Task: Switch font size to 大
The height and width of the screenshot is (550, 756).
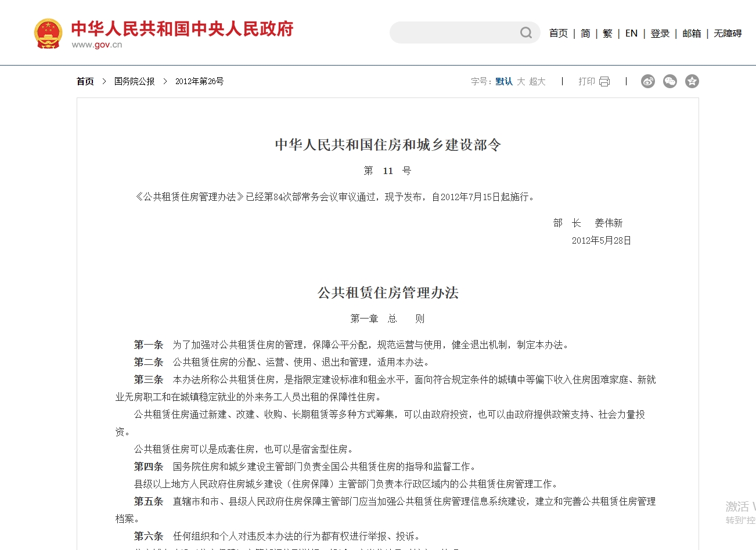Action: pos(521,82)
